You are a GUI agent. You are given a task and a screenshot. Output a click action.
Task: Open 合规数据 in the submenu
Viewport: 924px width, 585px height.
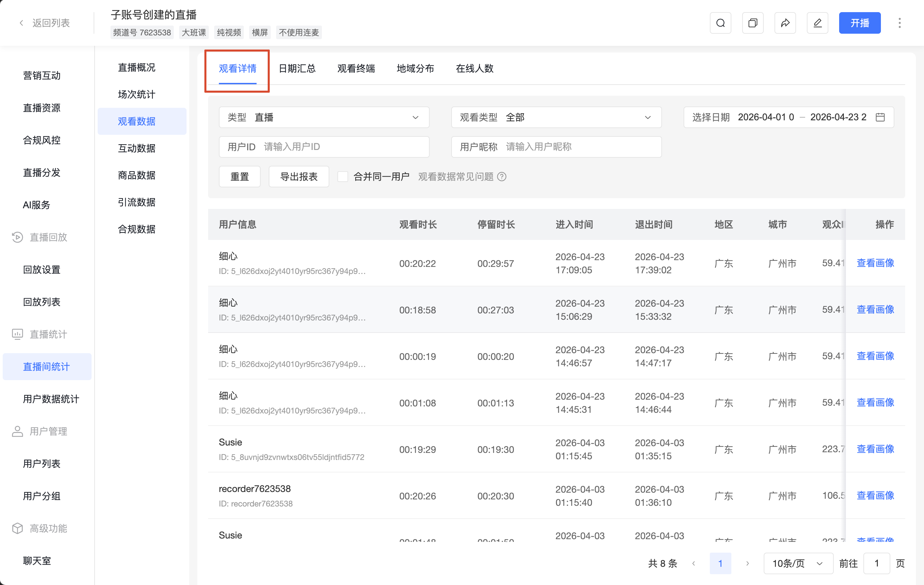click(142, 229)
